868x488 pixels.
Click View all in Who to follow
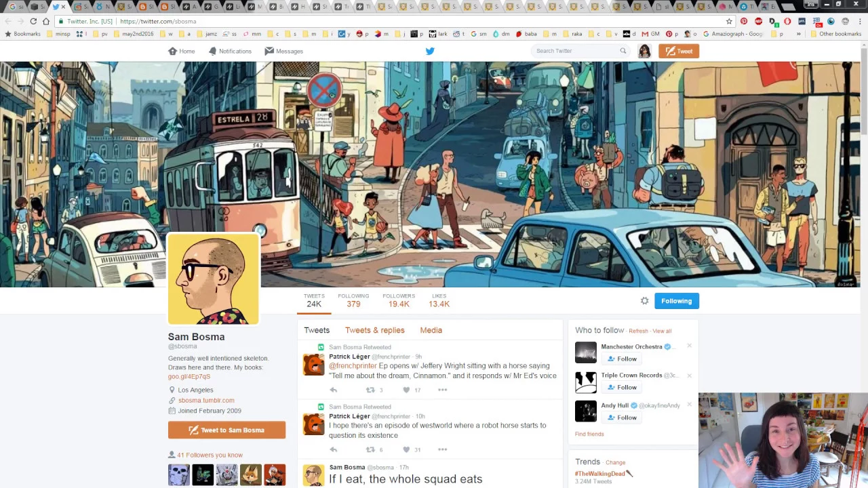point(662,331)
